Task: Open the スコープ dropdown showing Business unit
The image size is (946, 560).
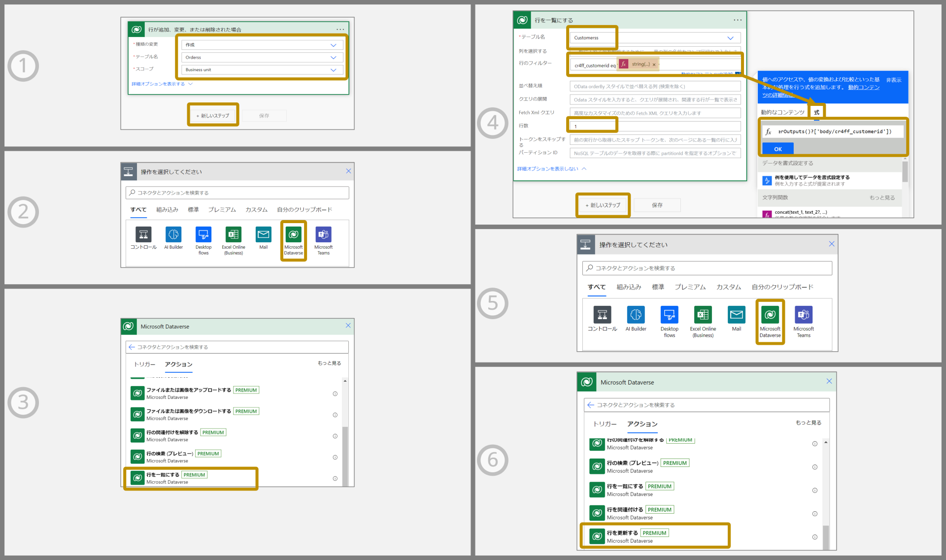Action: tap(262, 69)
